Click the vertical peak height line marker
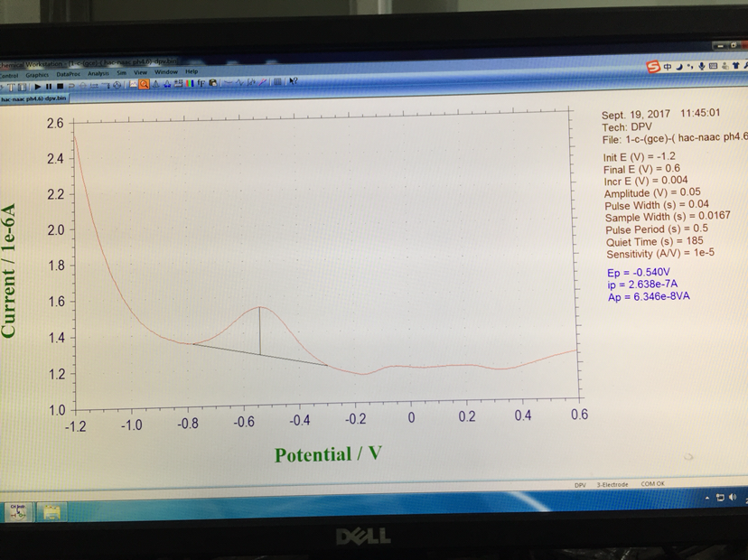Screen dimensions: 748x560 click(x=260, y=331)
